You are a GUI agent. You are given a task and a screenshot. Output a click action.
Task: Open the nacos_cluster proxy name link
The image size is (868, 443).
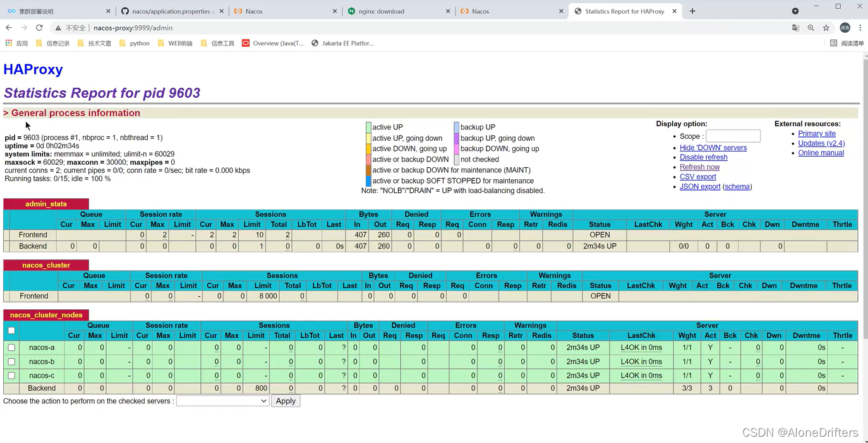tap(46, 265)
